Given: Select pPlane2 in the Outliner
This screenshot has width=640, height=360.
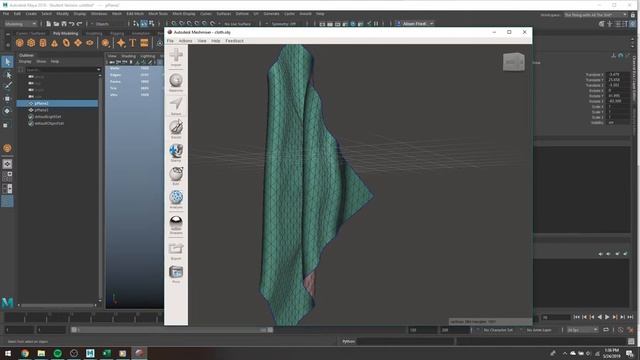Looking at the screenshot, I should (57, 104).
